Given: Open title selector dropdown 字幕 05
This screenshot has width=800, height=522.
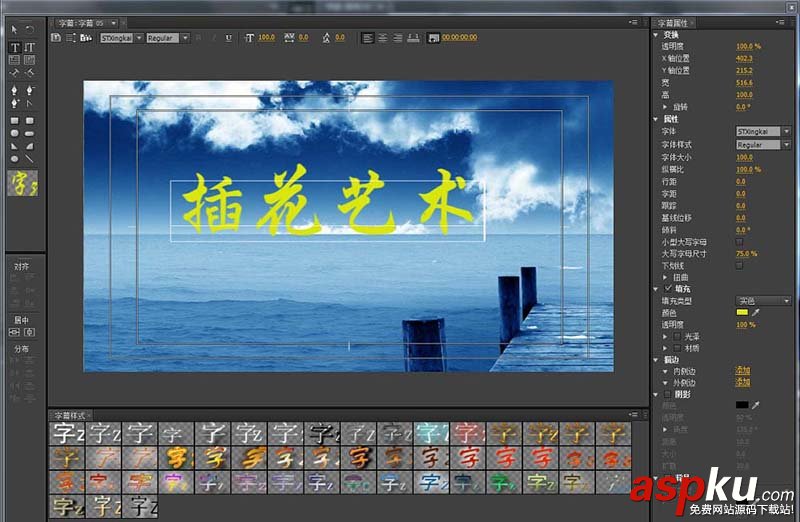Looking at the screenshot, I should point(113,23).
